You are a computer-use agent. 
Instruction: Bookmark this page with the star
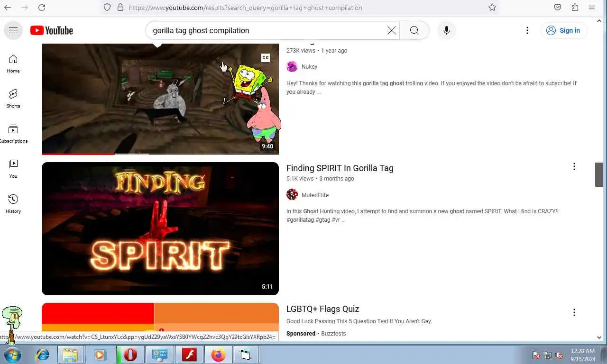pyautogui.click(x=492, y=8)
